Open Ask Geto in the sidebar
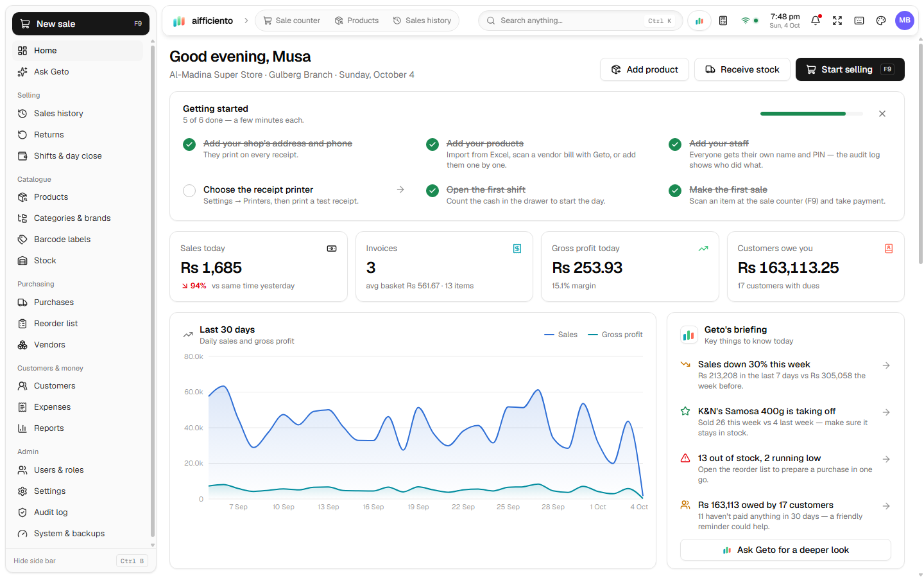The width and height of the screenshot is (924, 578). click(78, 72)
